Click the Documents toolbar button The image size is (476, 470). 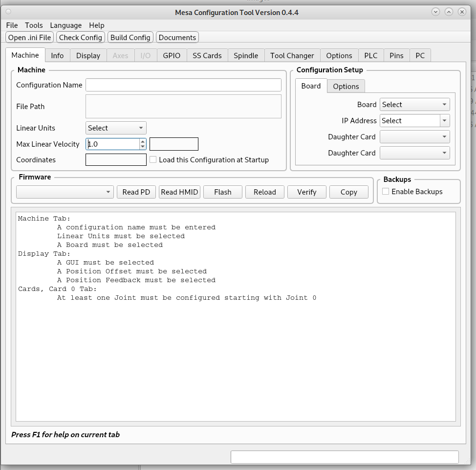tap(177, 37)
